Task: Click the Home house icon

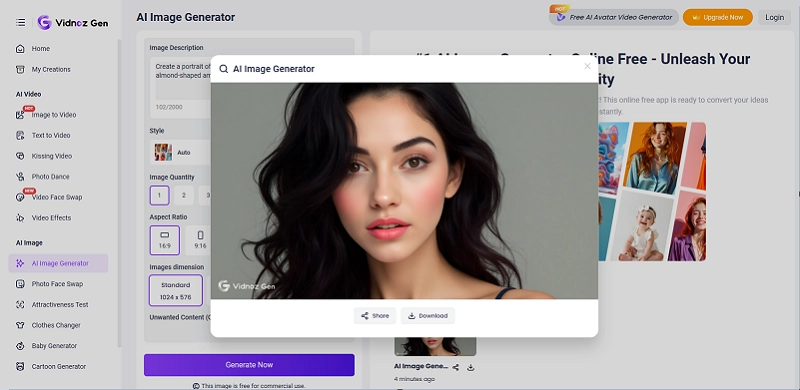Action: point(20,48)
